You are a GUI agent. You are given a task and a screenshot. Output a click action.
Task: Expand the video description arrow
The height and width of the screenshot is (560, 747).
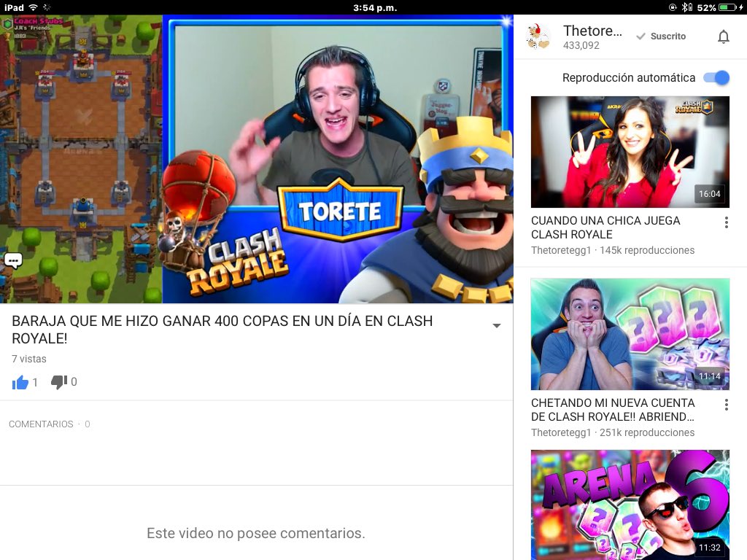[496, 326]
